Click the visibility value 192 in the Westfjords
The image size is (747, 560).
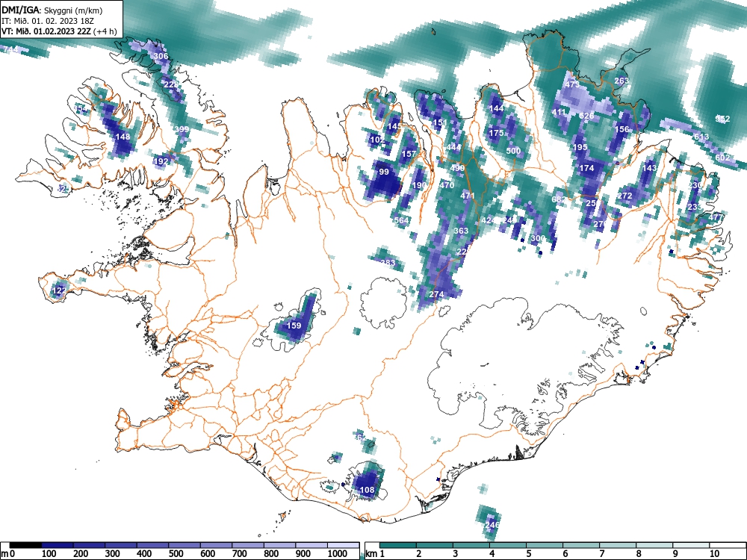(x=161, y=161)
